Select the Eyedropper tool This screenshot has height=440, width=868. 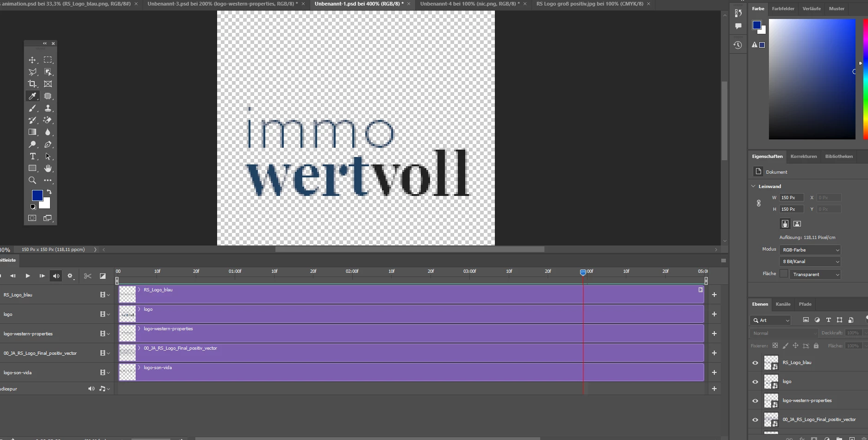[x=32, y=96]
